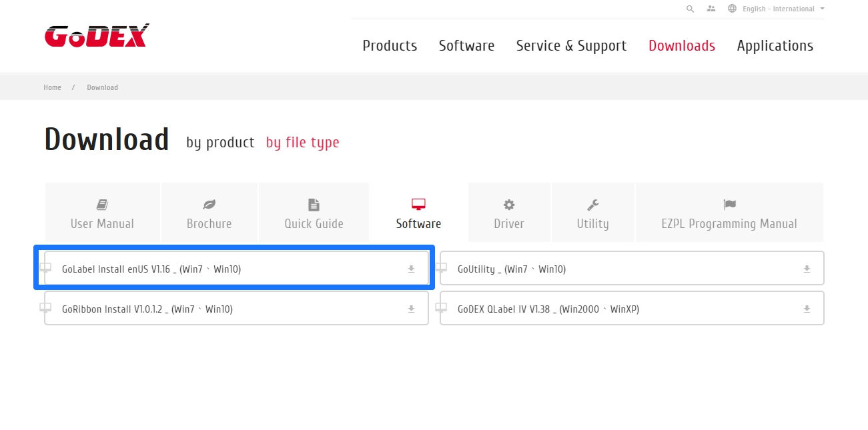The width and height of the screenshot is (868, 430).
Task: Click the globe language icon
Action: tap(732, 9)
